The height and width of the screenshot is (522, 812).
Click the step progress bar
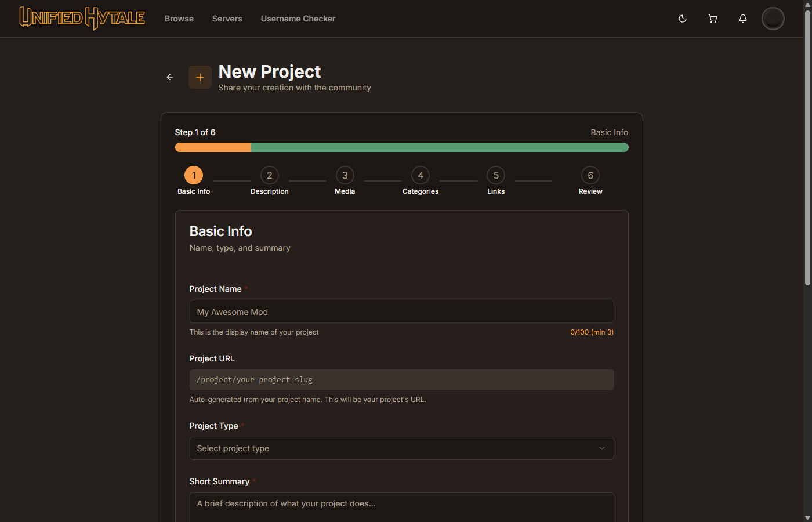(x=401, y=147)
